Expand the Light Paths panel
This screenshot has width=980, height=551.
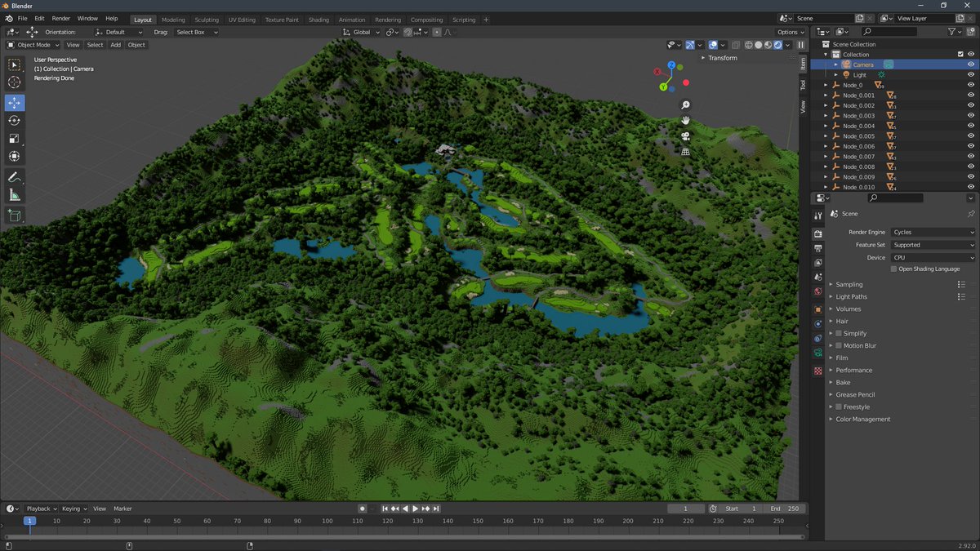pos(851,296)
